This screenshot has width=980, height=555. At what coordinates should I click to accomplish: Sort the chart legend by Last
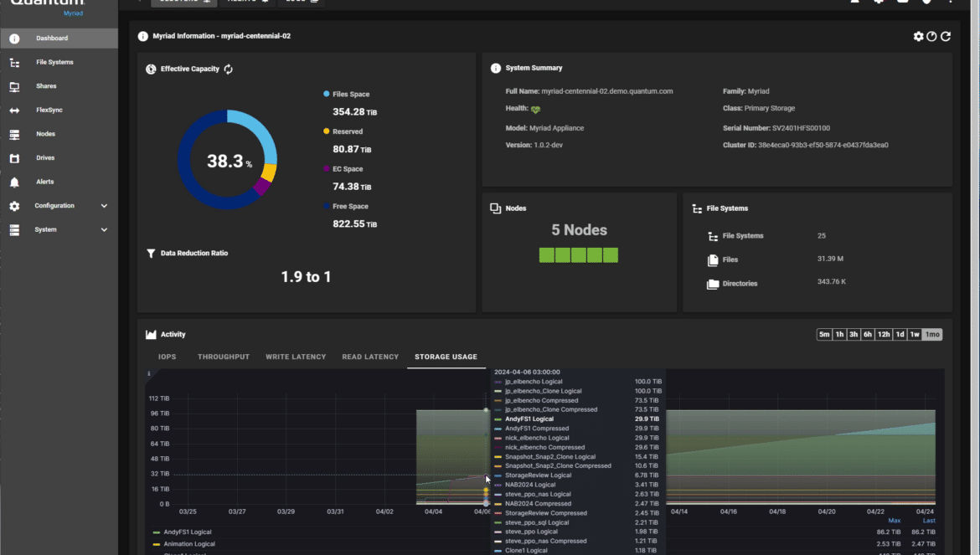pyautogui.click(x=930, y=521)
